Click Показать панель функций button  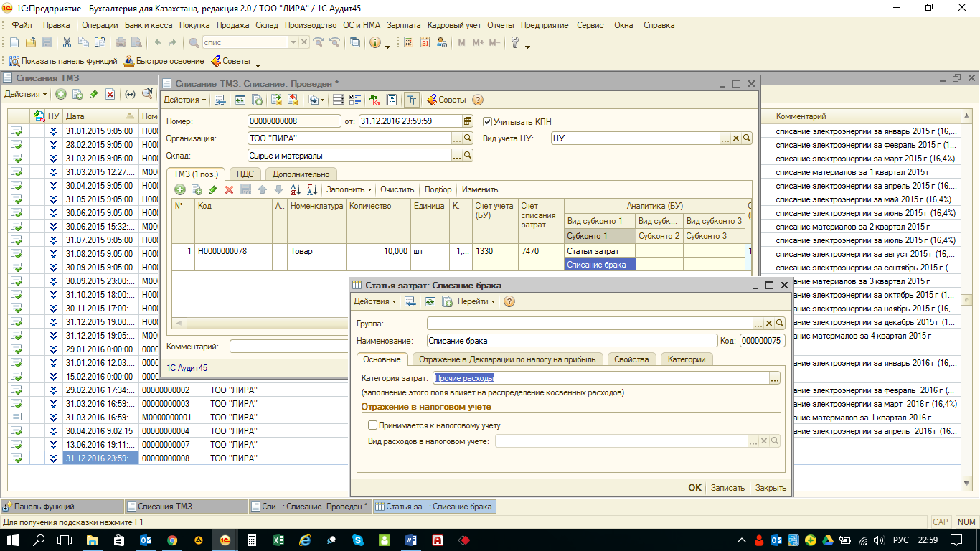[x=62, y=61]
